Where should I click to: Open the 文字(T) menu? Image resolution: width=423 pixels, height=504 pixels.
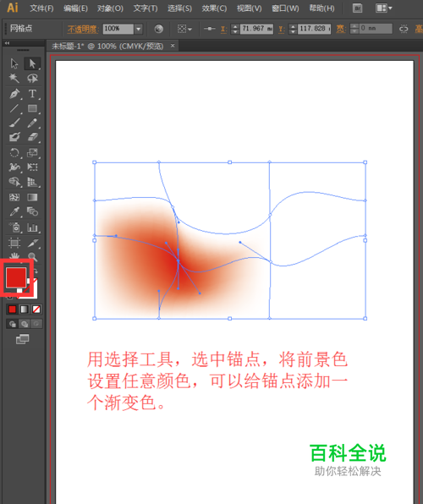tap(146, 8)
